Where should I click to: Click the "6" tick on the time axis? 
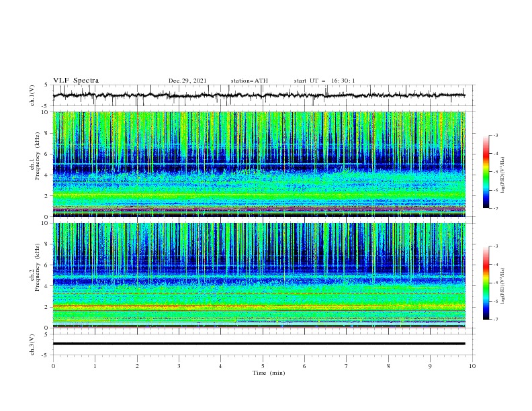pos(304,366)
